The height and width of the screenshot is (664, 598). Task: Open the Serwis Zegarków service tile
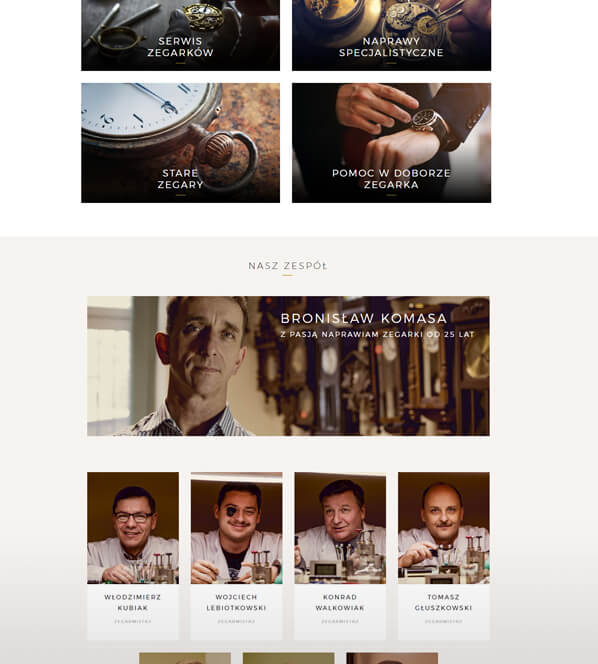click(x=180, y=35)
